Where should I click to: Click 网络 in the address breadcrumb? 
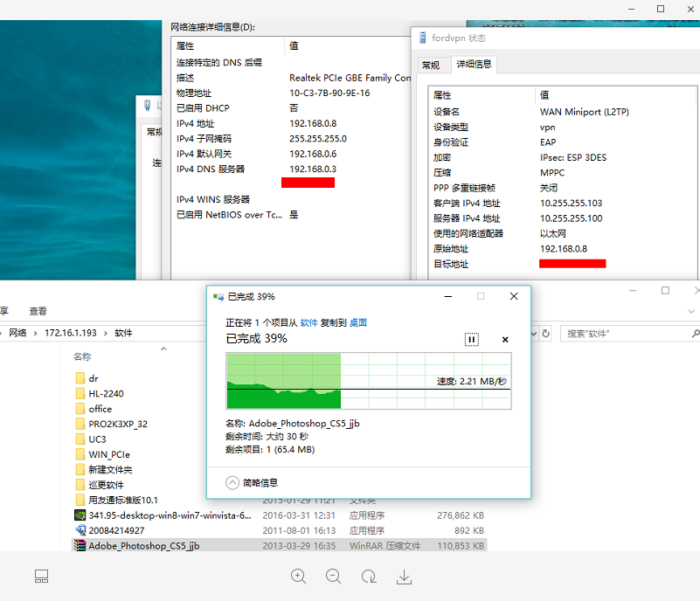tap(17, 333)
